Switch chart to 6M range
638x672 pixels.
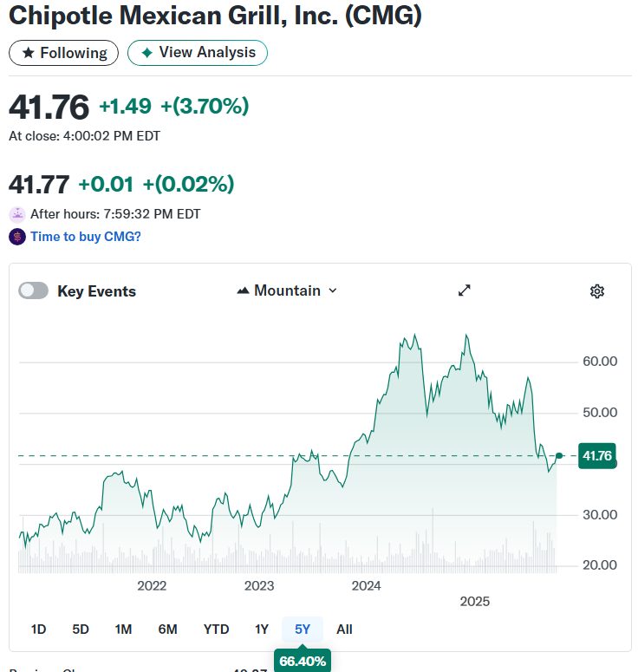tap(167, 630)
